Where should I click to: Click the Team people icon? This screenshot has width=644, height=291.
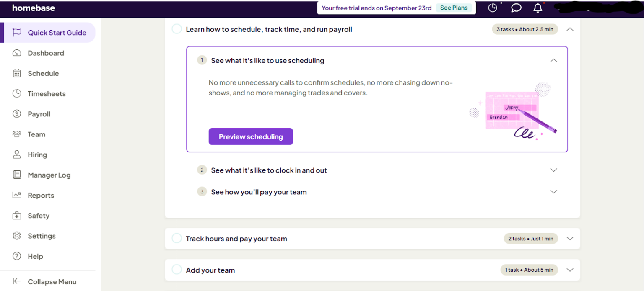pyautogui.click(x=17, y=134)
